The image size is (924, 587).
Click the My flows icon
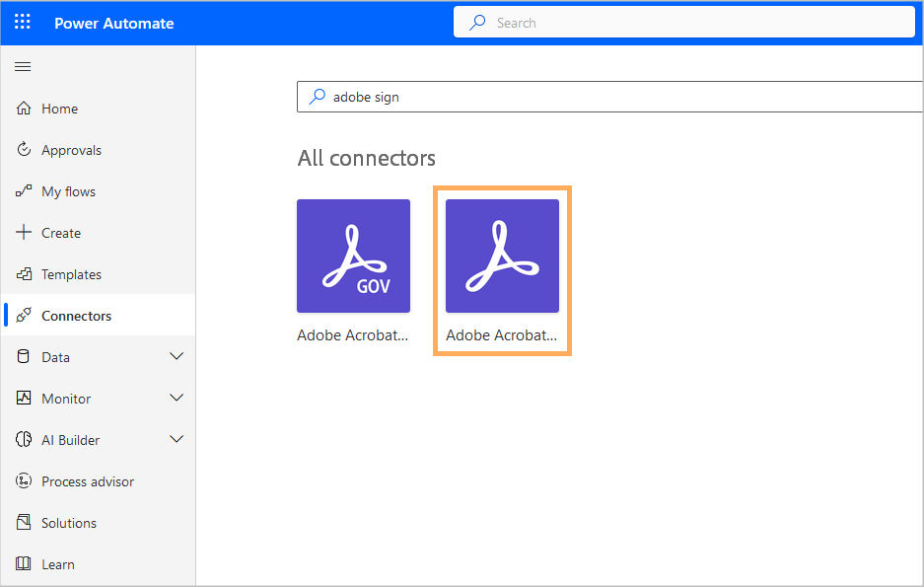coord(25,191)
